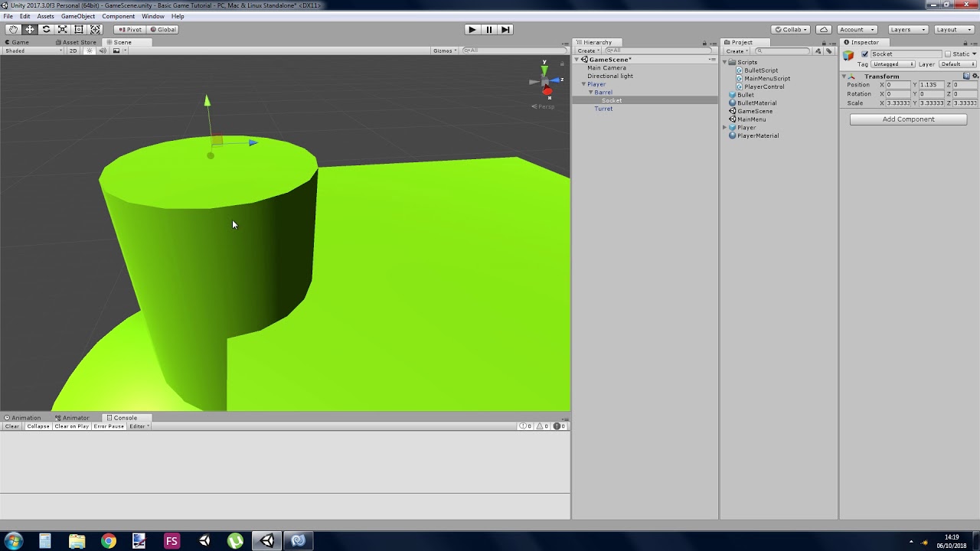This screenshot has width=980, height=551.
Task: Click the green Y-axis move arrow on Socket
Action: 207,101
